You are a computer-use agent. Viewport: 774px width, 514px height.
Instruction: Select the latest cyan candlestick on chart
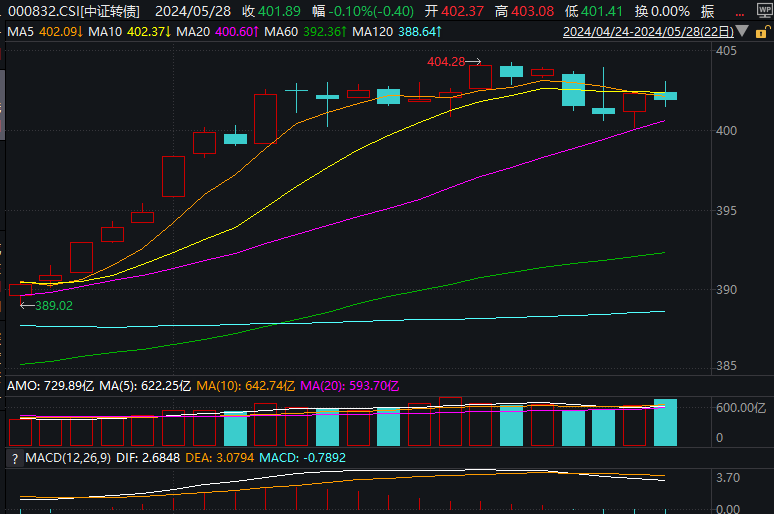point(665,96)
